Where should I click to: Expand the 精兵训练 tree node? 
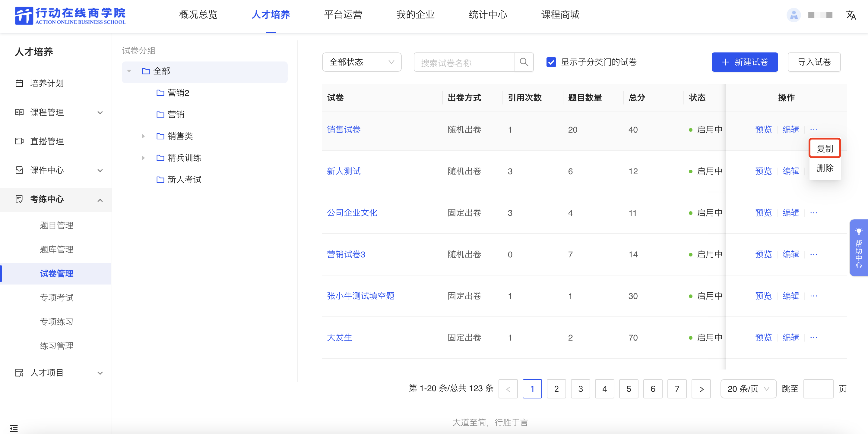point(144,158)
